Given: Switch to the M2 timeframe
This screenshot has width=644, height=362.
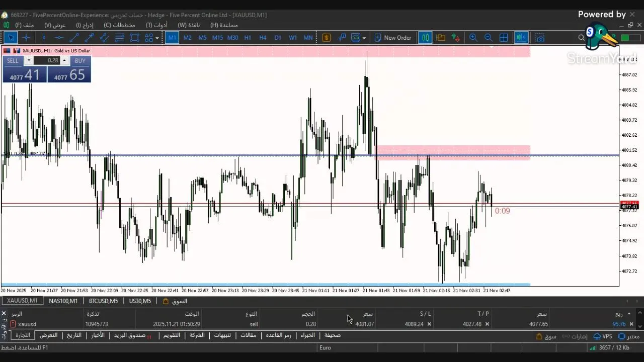Looking at the screenshot, I should [x=187, y=38].
